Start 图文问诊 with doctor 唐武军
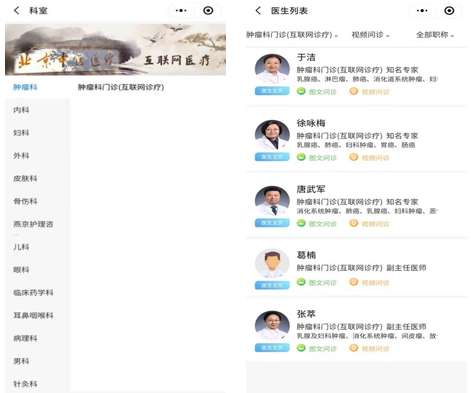The width and height of the screenshot is (471, 393). pos(317,223)
